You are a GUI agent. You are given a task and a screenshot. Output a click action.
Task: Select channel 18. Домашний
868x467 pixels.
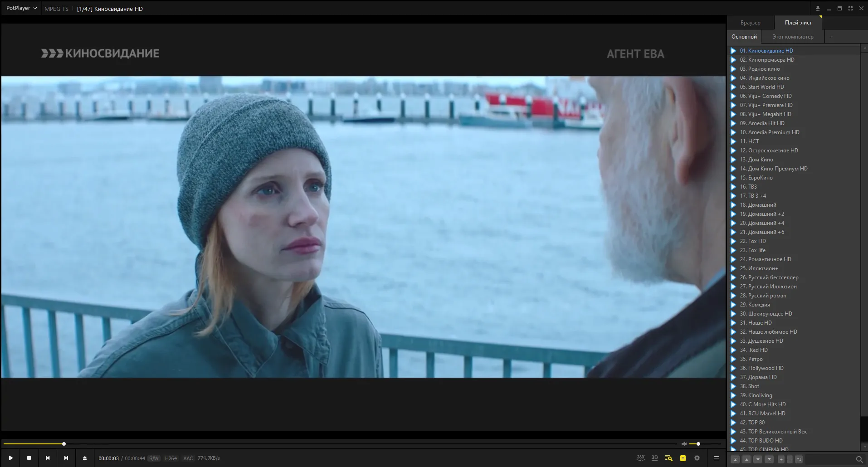coord(795,205)
